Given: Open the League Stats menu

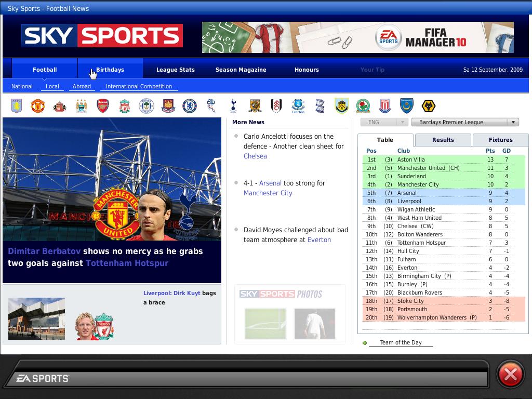Looking at the screenshot, I should (x=176, y=70).
